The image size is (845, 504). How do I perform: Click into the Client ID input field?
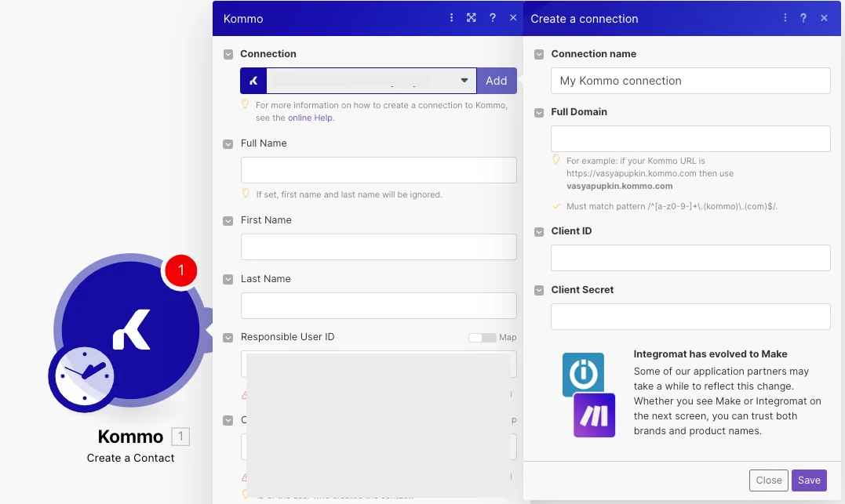[690, 258]
